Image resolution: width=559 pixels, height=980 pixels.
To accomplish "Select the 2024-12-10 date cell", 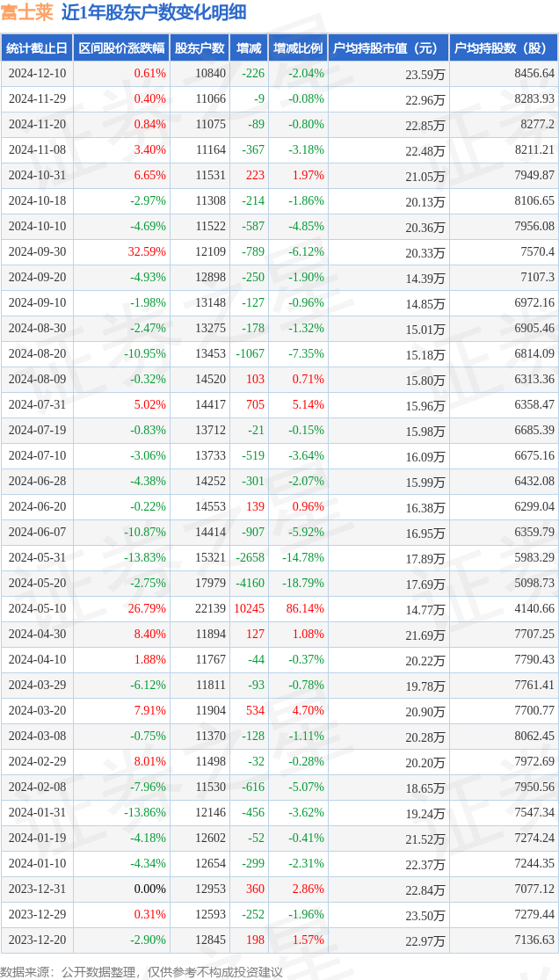I will (37, 73).
